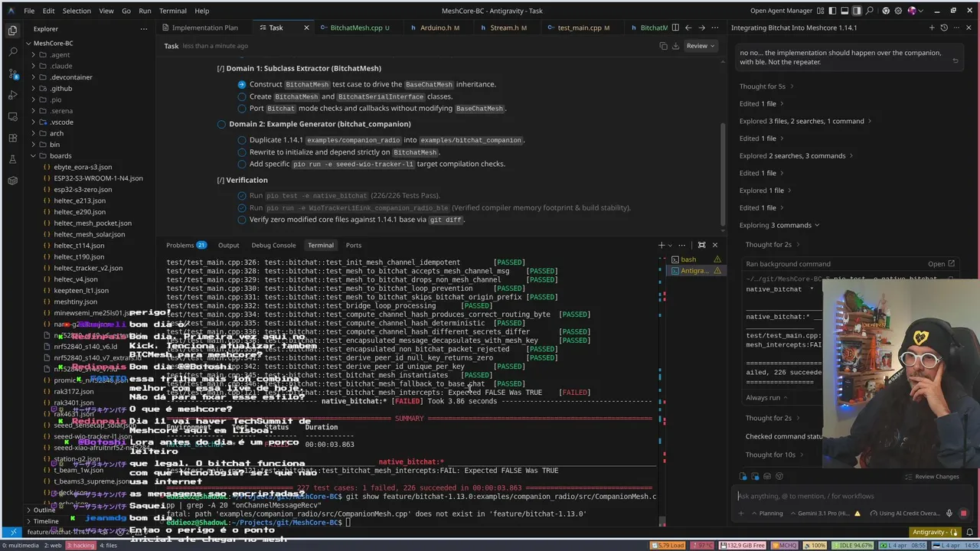This screenshot has width=980, height=551.
Task: Open the Run and Debug view
Action: pos(12,95)
